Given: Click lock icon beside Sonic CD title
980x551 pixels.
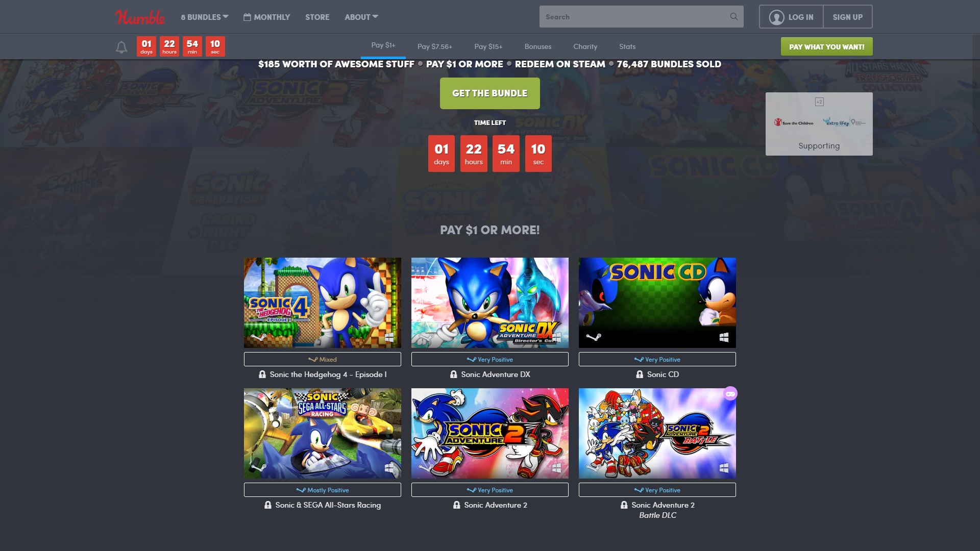Looking at the screenshot, I should pos(640,374).
